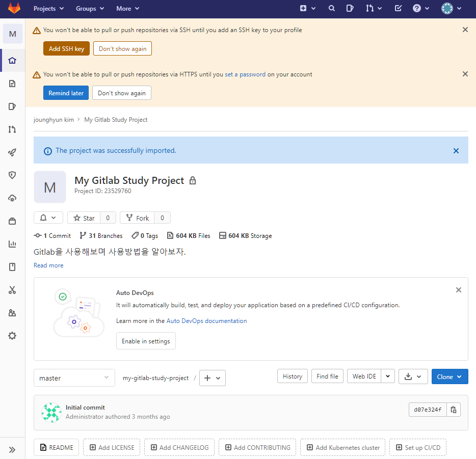Open the Web IDE
This screenshot has width=476, height=459.
pos(364,376)
